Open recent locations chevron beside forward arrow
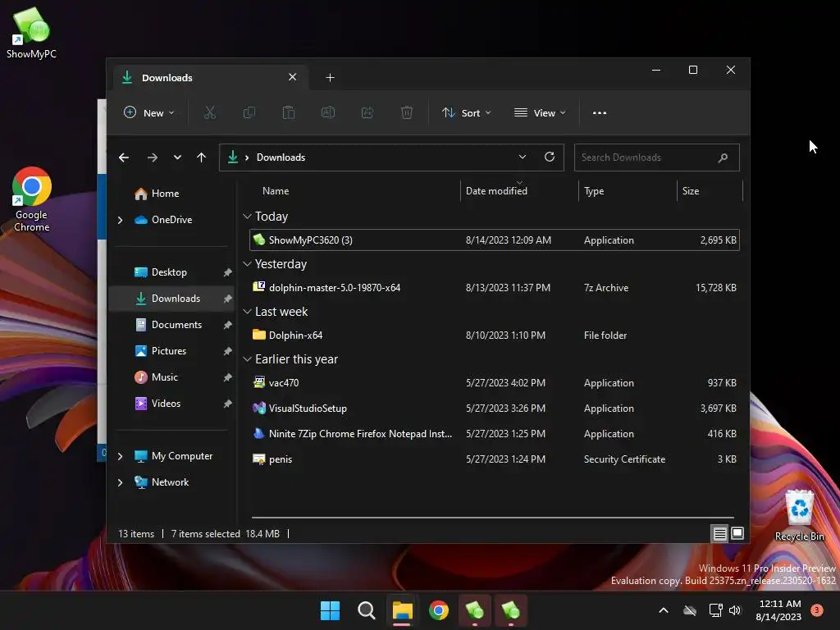The width and height of the screenshot is (840, 630). [x=177, y=157]
